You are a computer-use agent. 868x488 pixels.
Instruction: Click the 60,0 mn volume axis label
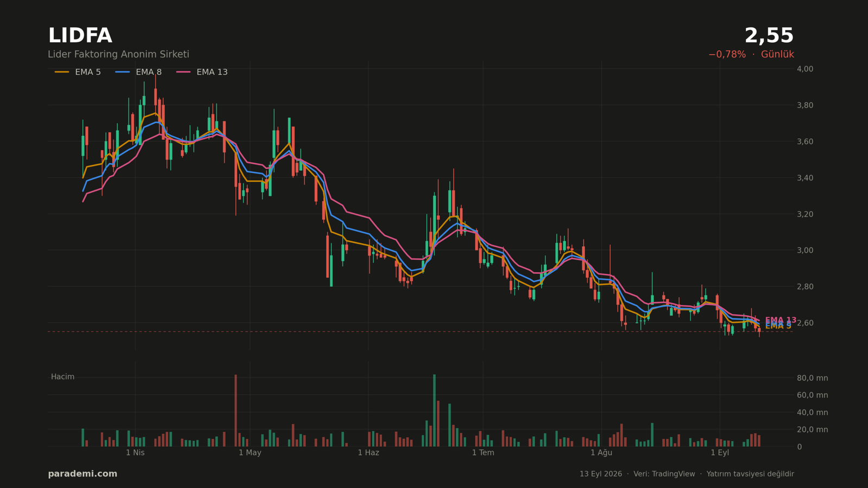[812, 395]
